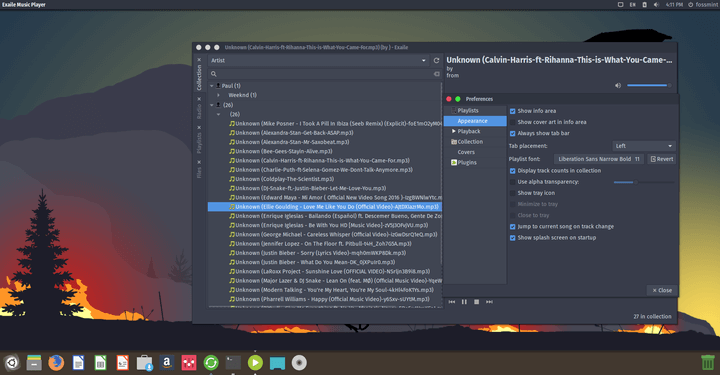
Task: Open the file manager from the dock
Action: 34,363
